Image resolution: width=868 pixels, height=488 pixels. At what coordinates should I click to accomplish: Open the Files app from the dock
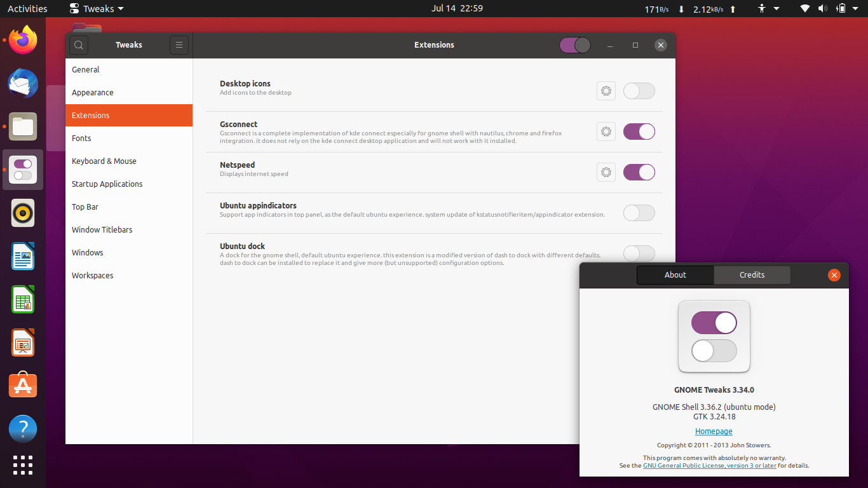pyautogui.click(x=22, y=126)
